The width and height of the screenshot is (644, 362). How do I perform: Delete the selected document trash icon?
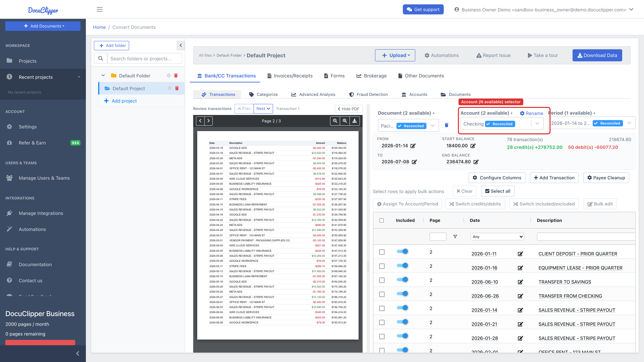click(446, 125)
